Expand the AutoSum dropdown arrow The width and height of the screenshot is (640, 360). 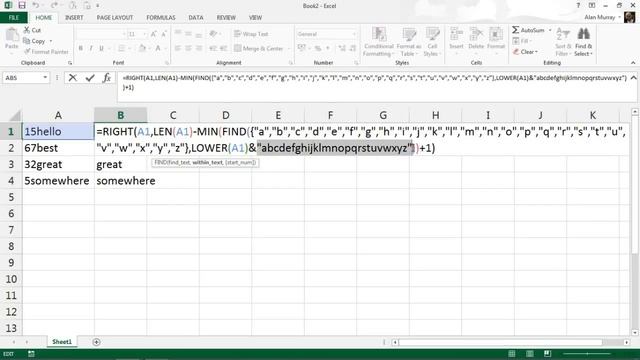pyautogui.click(x=550, y=30)
